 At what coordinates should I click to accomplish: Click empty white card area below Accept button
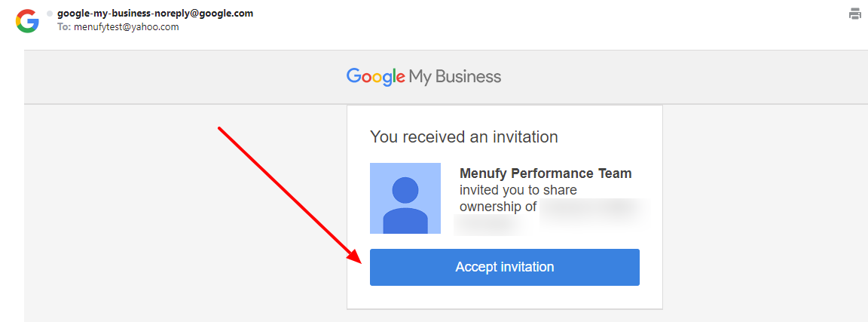(x=504, y=298)
